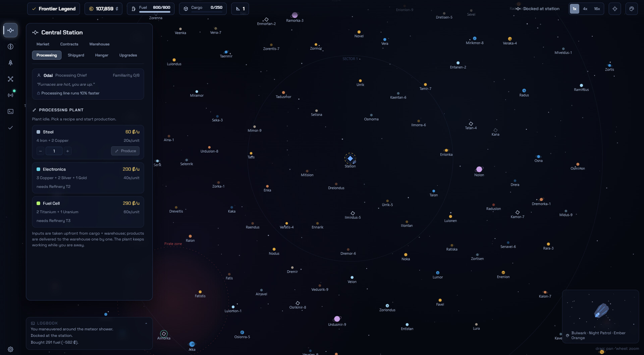This screenshot has height=355, width=644.
Task: Open the Shipyard tab
Action: pyautogui.click(x=76, y=55)
